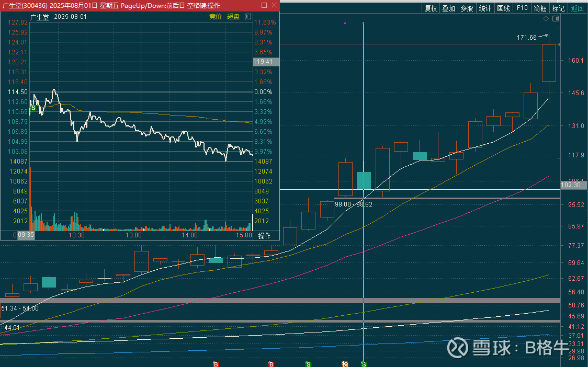Click the 标记 mark button
Image resolution: width=588 pixels, height=367 pixels.
tap(558, 8)
